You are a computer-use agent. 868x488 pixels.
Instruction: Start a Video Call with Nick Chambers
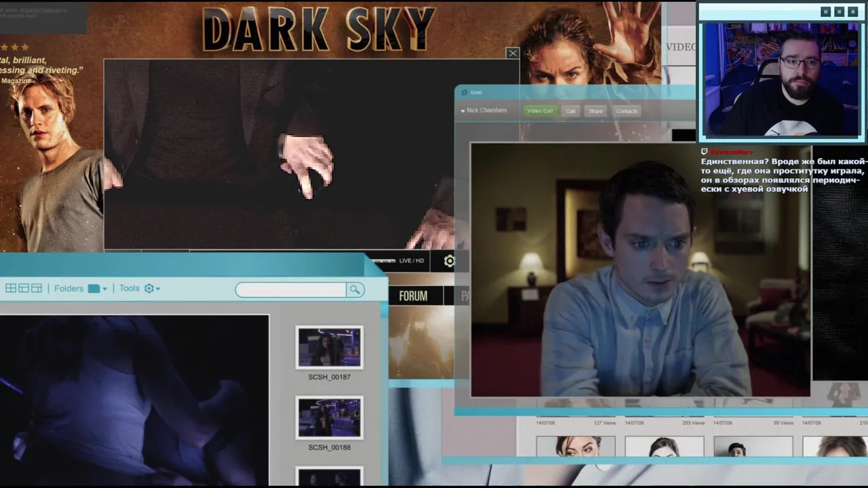[540, 111]
